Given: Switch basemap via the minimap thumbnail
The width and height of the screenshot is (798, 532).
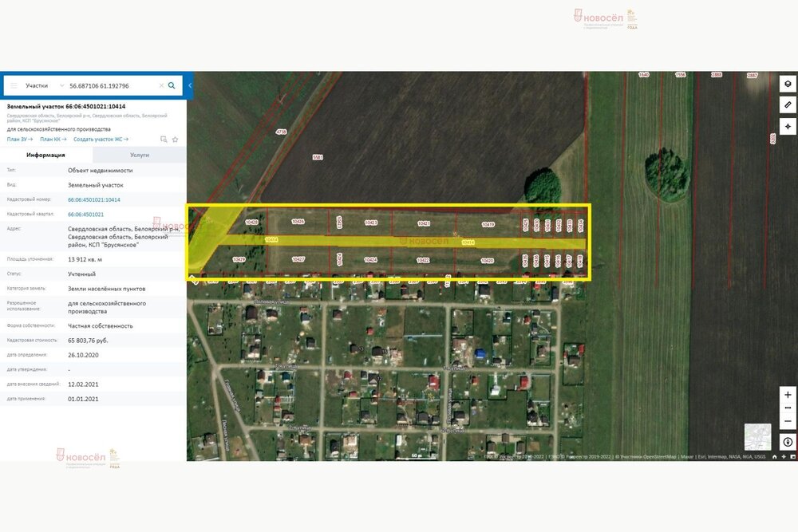Looking at the screenshot, I should (758, 437).
